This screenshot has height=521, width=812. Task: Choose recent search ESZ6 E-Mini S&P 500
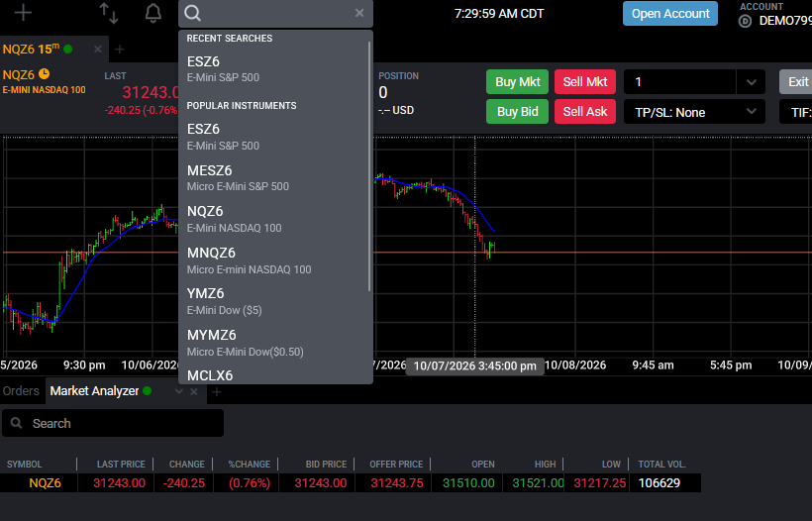(x=274, y=69)
